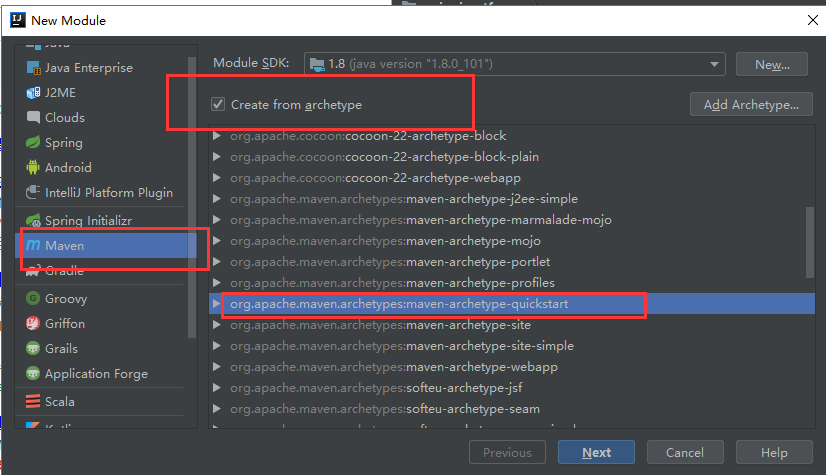This screenshot has height=475, width=826.
Task: Select J2ME module type
Action: tap(60, 93)
